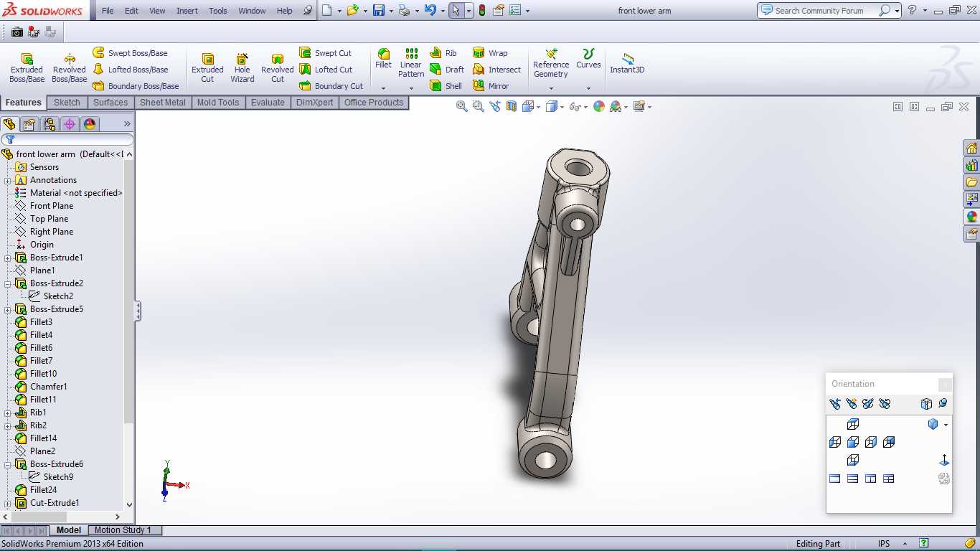Click the Intersect button
The width and height of the screenshot is (980, 551).
tap(496, 70)
